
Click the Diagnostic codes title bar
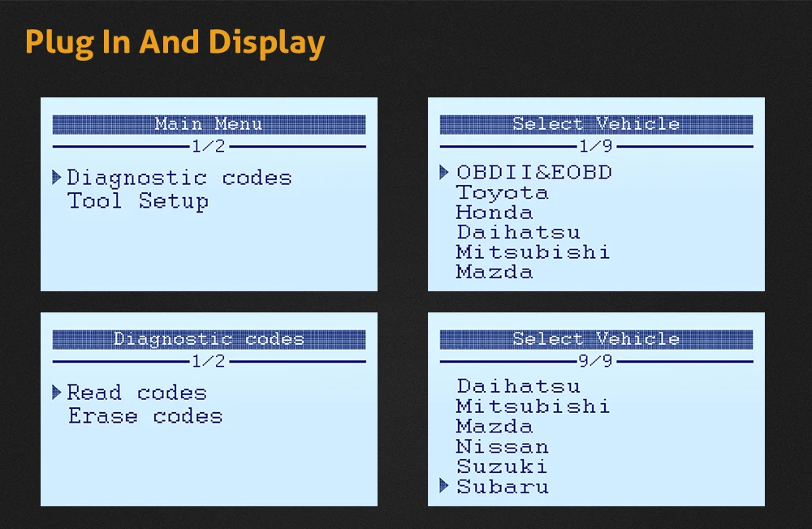209,339
